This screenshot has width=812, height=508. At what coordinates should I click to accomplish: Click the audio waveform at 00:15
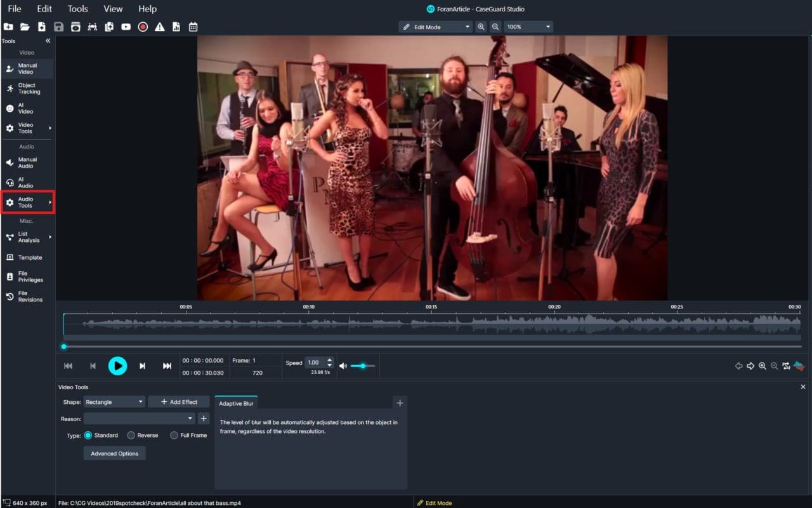click(431, 324)
